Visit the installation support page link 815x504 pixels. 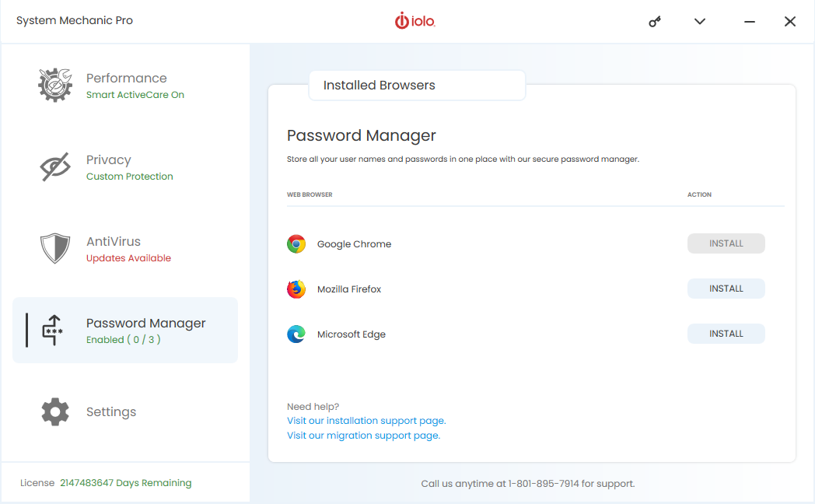tap(366, 421)
